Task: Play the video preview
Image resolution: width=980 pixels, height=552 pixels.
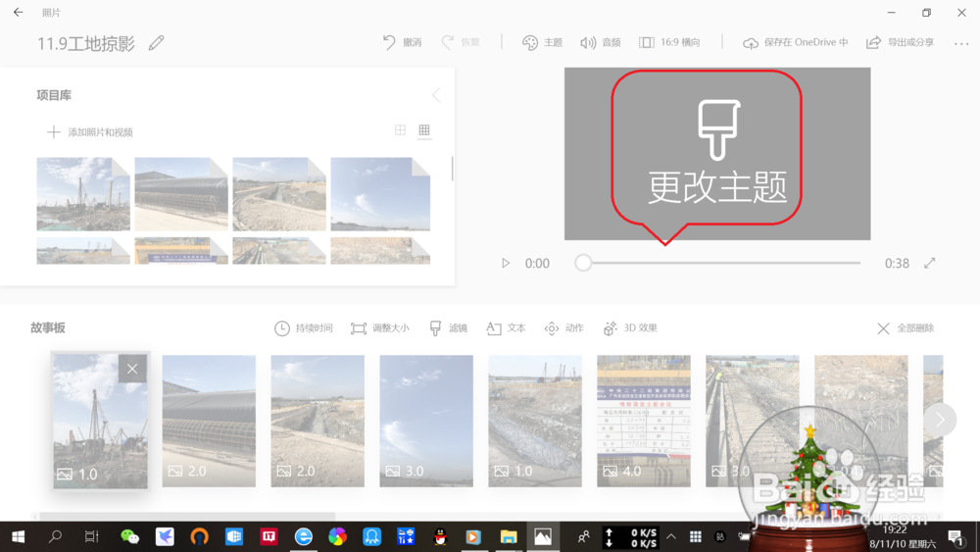Action: (506, 263)
